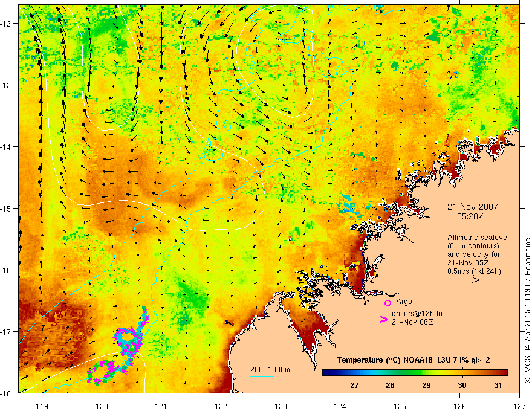Click the IMOS copyright timestamp text
532x411 pixels.
coord(528,311)
